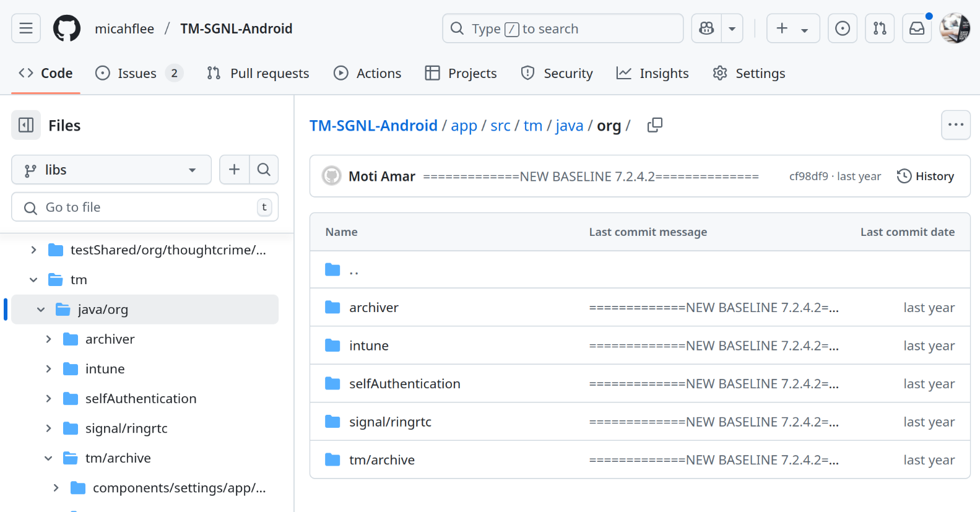Screen dimensions: 980x512
Task: Open Moti Amar author link
Action: [382, 176]
